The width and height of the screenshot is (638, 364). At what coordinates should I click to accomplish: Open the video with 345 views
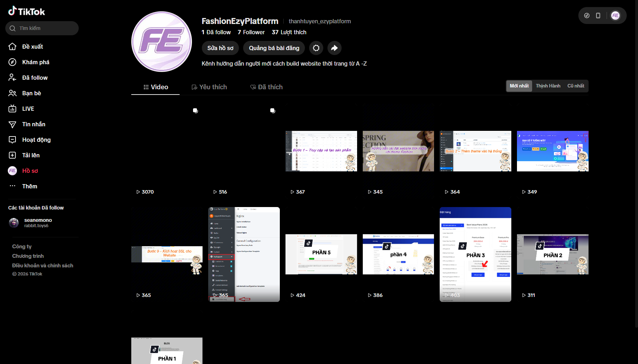[x=398, y=151]
